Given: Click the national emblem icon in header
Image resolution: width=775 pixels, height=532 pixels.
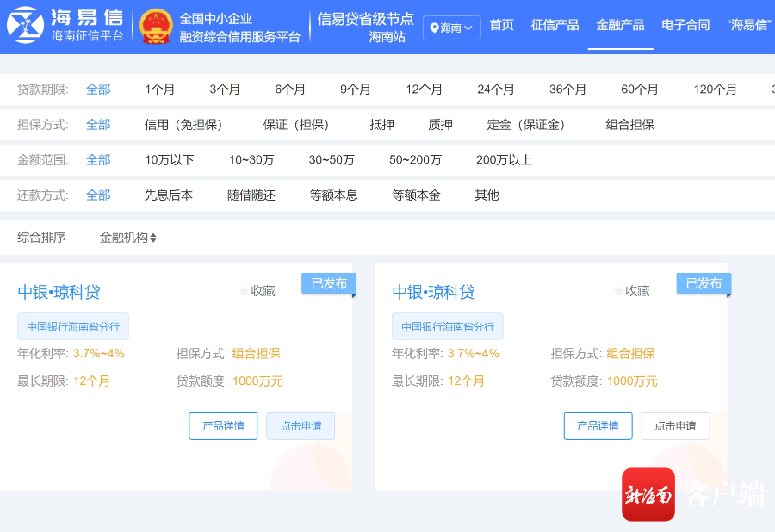Looking at the screenshot, I should pyautogui.click(x=156, y=26).
